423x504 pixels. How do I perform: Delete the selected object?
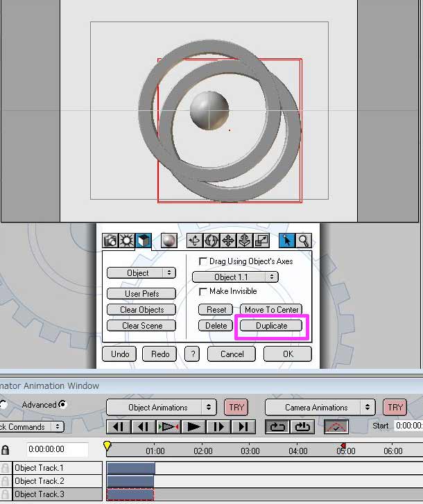point(216,326)
